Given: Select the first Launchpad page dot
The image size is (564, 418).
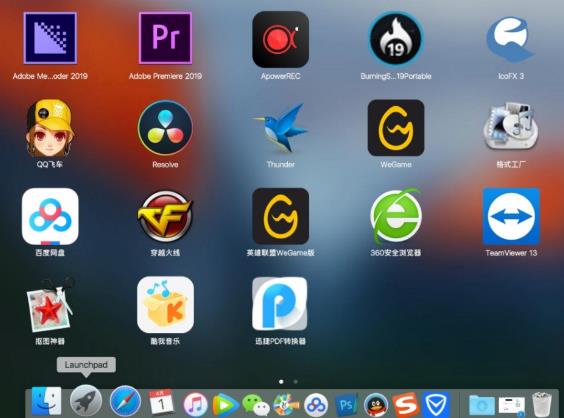Looking at the screenshot, I should pos(281,382).
